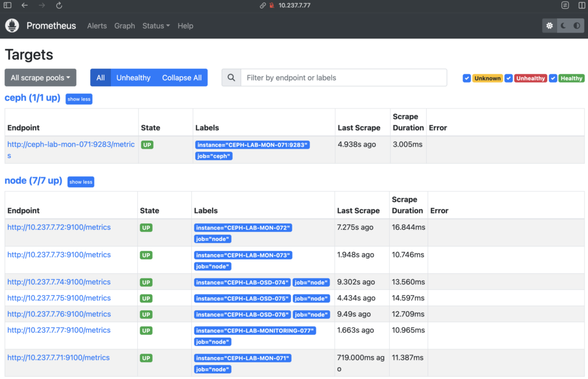Click the 3.005ms scrape duration
Screen dimensions: 588x379
pos(407,144)
